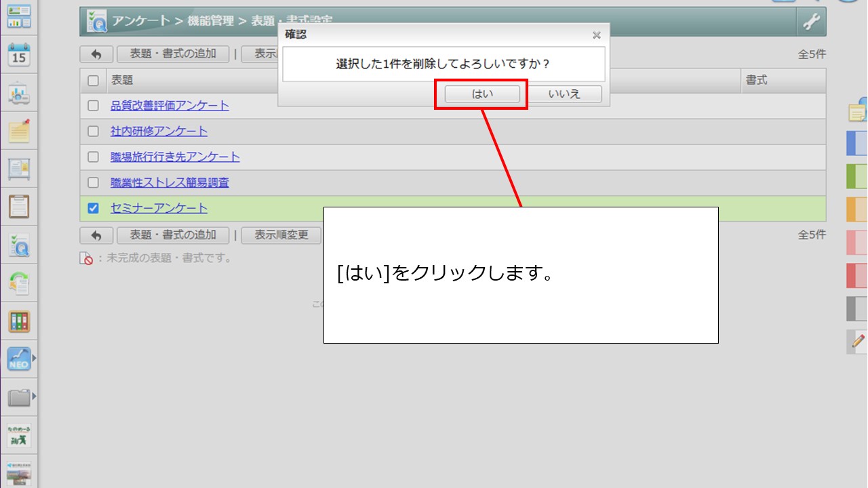Open the brown clipboard icon in sidebar

19,207
